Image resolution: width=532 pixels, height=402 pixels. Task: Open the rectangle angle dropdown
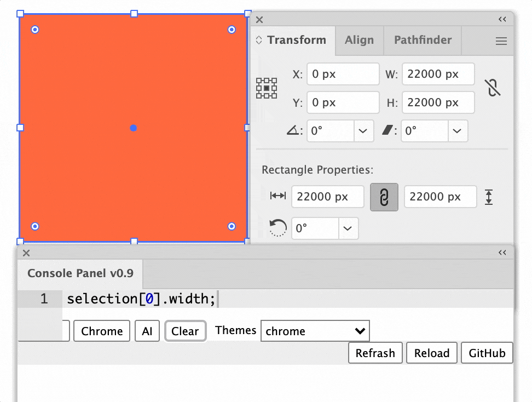(348, 228)
